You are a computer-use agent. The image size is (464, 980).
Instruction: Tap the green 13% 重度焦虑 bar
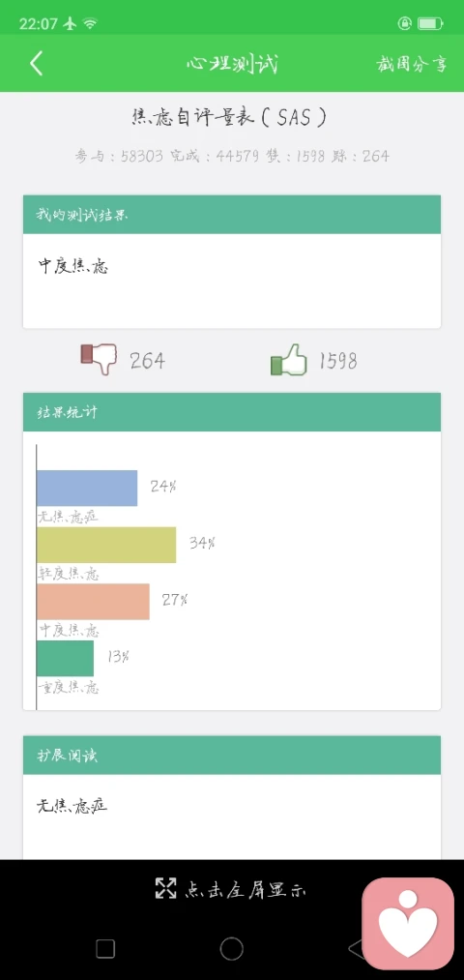tap(65, 658)
